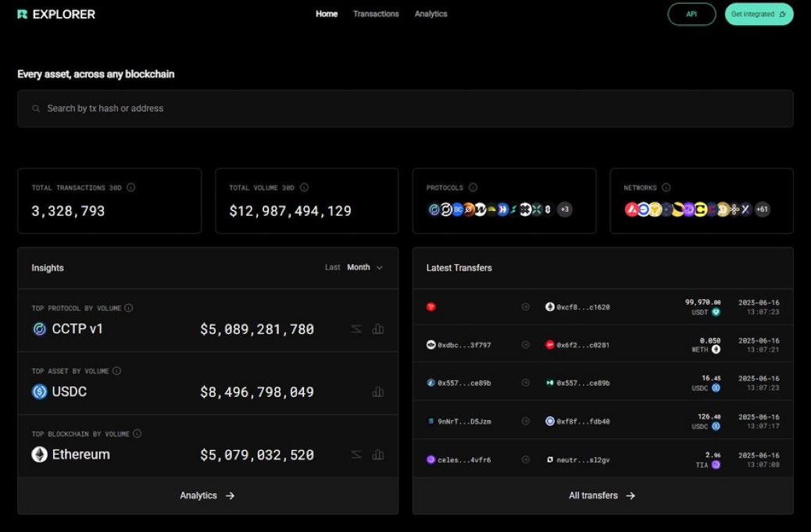This screenshot has height=532, width=811.
Task: Click the Get integrated button
Action: pos(759,15)
